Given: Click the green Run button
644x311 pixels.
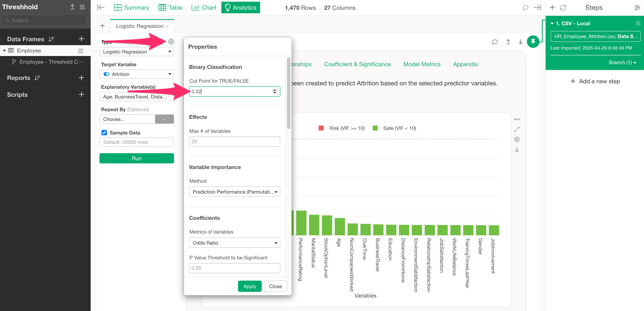Looking at the screenshot, I should coord(137,158).
